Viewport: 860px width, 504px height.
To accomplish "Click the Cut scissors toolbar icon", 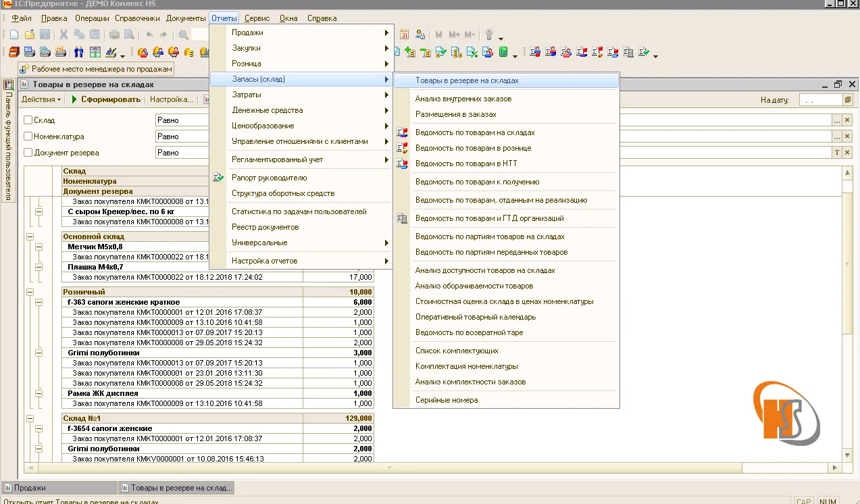I will coord(64,34).
